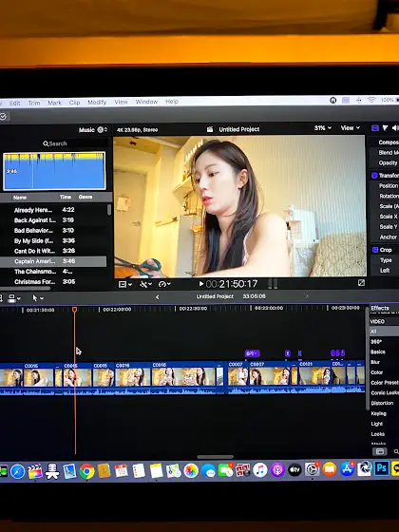Screen dimensions: 399x532
Task: Toggle the Crop effect checkbox
Action: [375, 250]
